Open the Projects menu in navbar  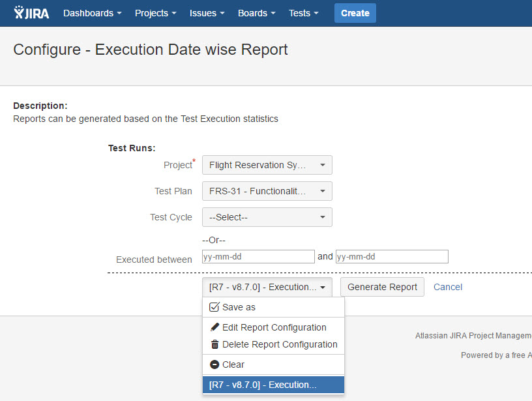[x=156, y=13]
